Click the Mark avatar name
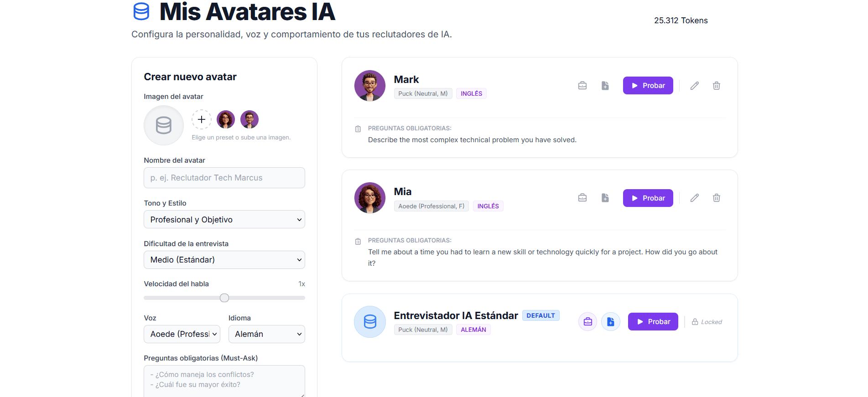The height and width of the screenshot is (397, 868). tap(406, 79)
